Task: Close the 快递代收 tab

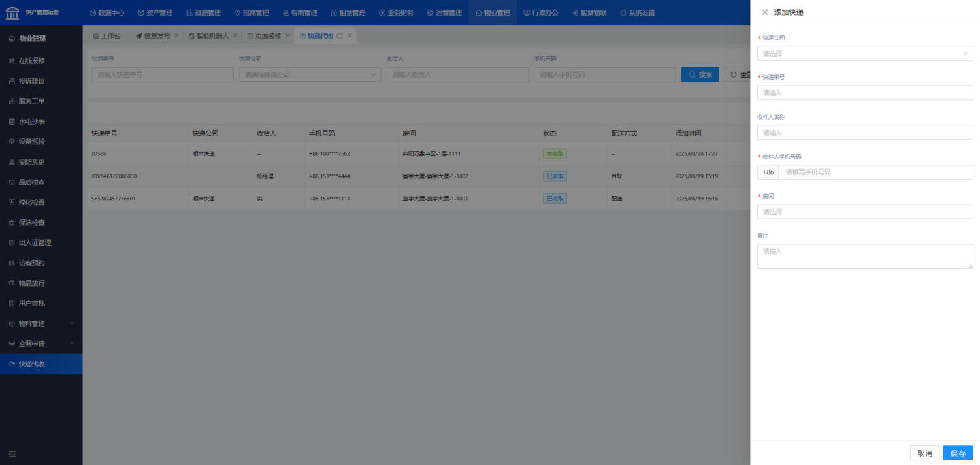Action: (350, 36)
